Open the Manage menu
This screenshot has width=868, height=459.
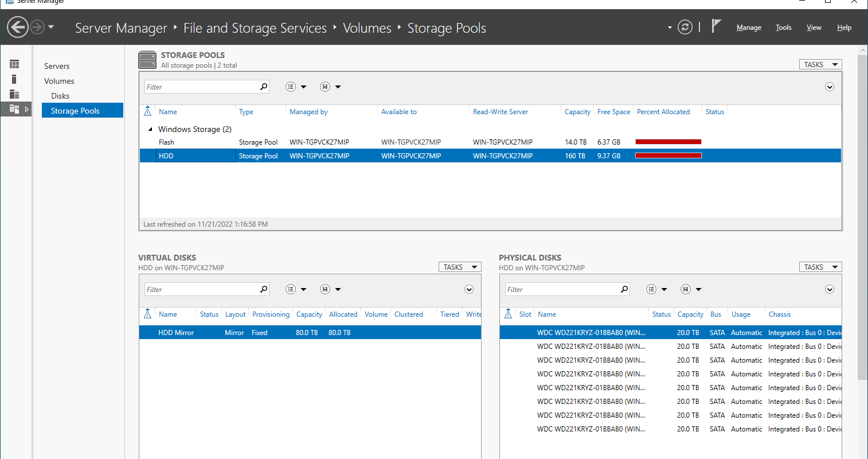[x=749, y=28]
